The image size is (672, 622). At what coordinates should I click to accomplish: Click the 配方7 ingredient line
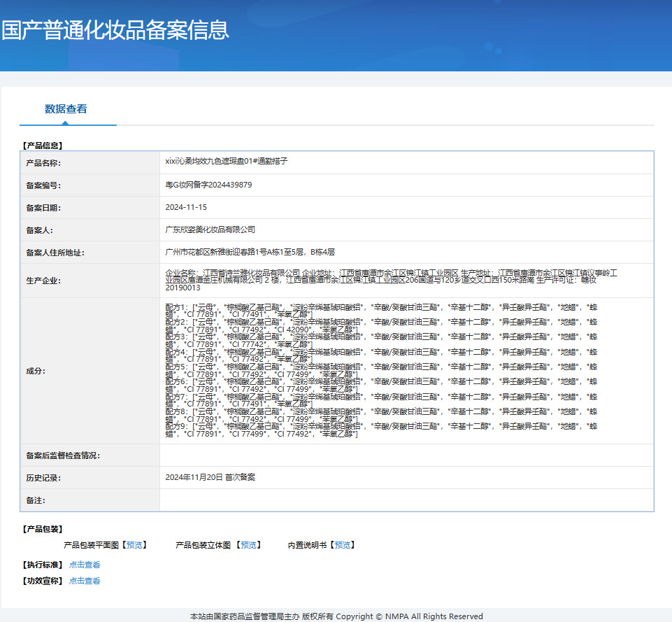[x=381, y=400]
